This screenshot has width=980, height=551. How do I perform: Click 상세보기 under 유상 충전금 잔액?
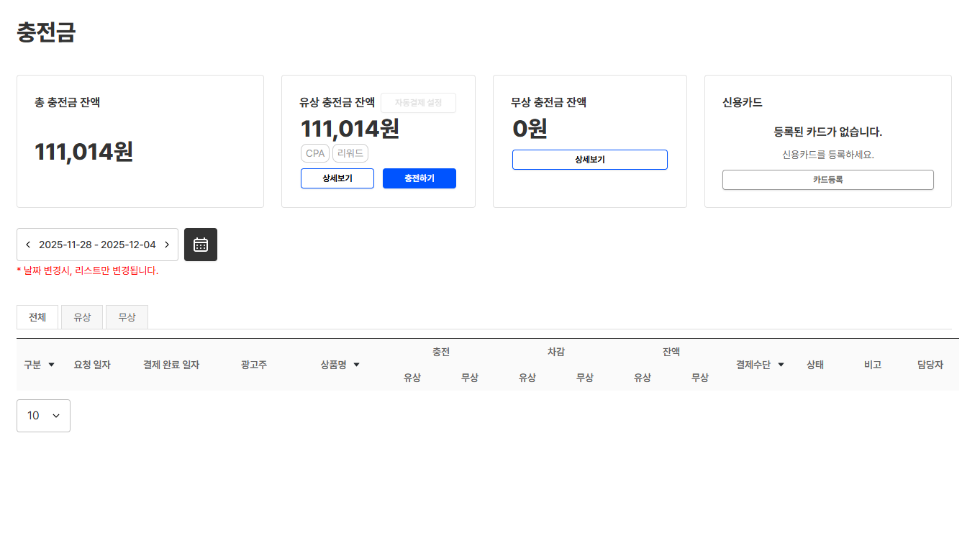pyautogui.click(x=337, y=178)
